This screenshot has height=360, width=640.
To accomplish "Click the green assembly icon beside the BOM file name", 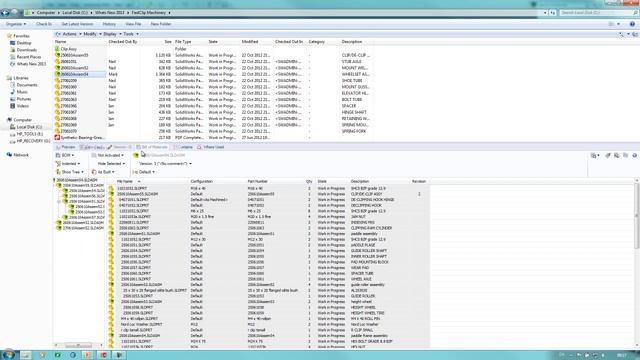I will (136, 156).
